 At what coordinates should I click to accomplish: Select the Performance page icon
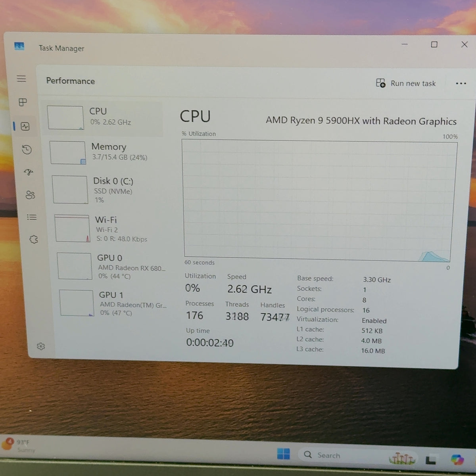click(x=25, y=127)
